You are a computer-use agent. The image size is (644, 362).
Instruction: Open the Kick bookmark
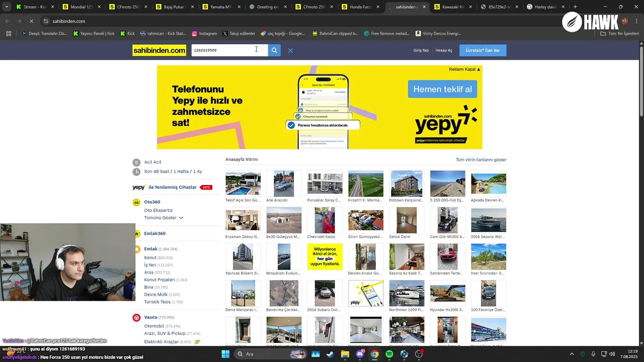(127, 34)
